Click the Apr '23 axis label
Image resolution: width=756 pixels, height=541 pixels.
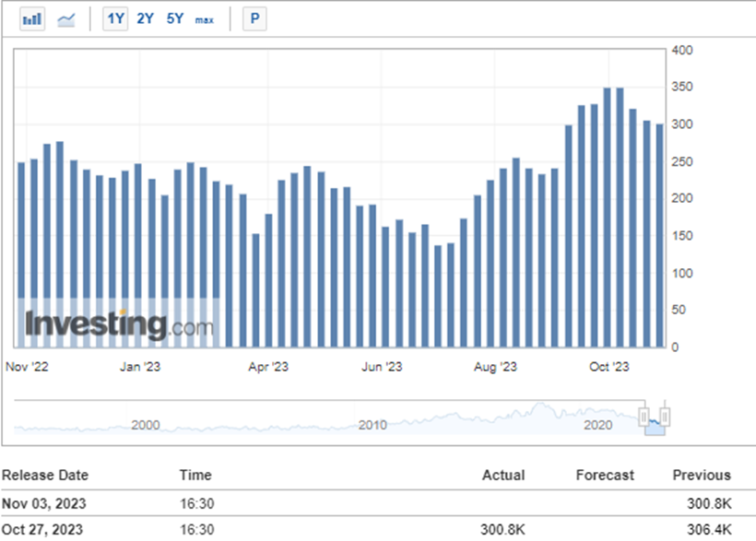268,367
